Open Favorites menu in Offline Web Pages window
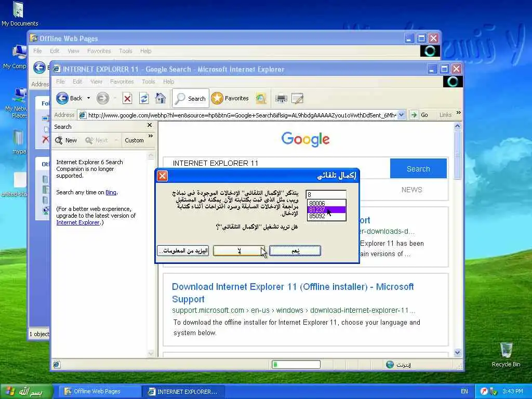 click(99, 51)
